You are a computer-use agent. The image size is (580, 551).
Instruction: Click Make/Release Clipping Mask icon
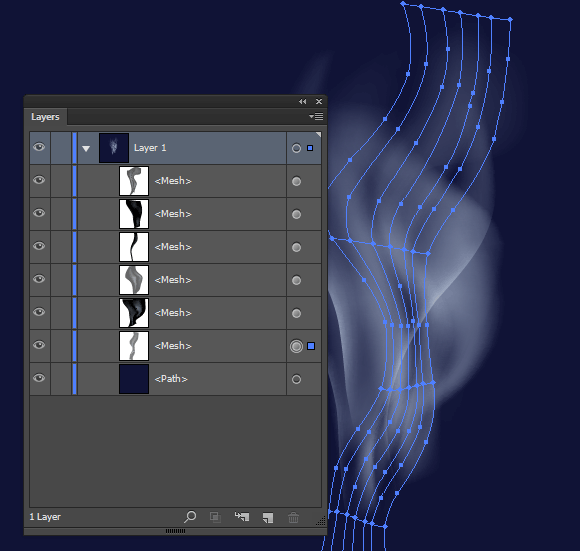click(x=215, y=517)
